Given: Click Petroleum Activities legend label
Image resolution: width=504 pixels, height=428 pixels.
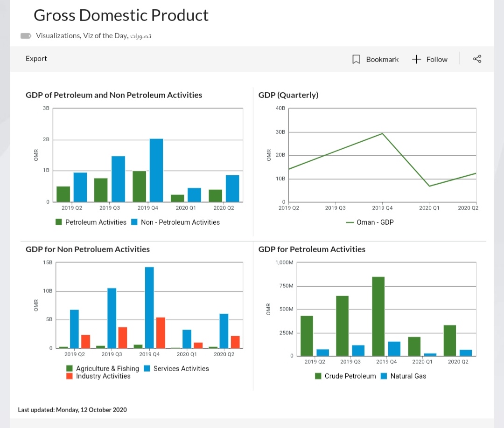Looking at the screenshot, I should (96, 222).
